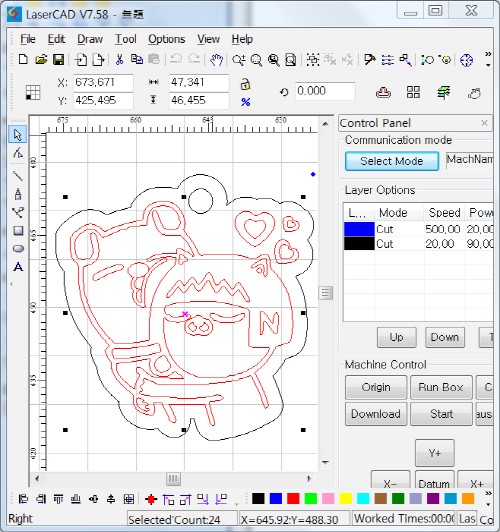Click the horizontal scrollbar right arrow

click(309, 479)
